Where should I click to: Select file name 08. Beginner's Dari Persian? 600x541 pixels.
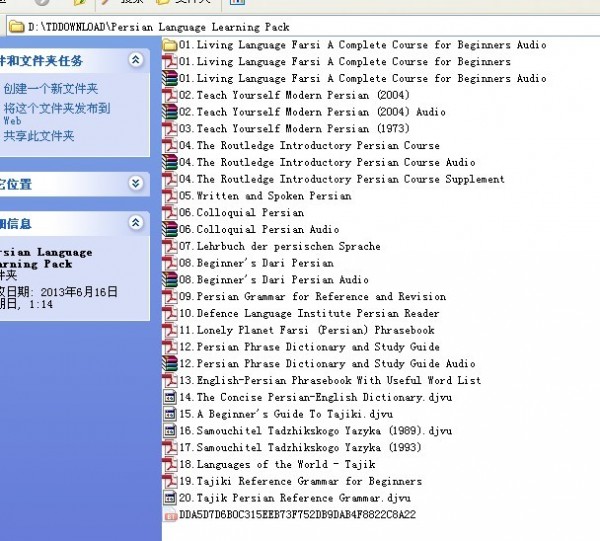pyautogui.click(x=256, y=263)
